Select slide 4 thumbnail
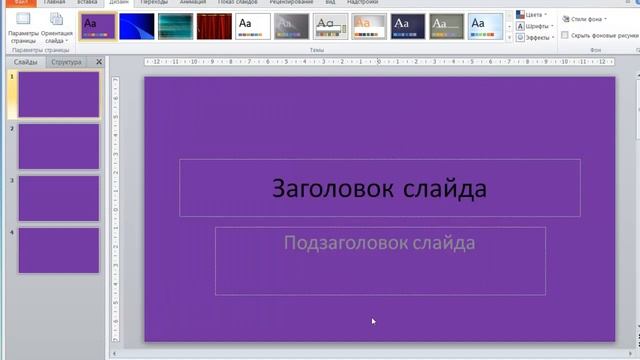Screen dimensions: 640x360 [59, 250]
